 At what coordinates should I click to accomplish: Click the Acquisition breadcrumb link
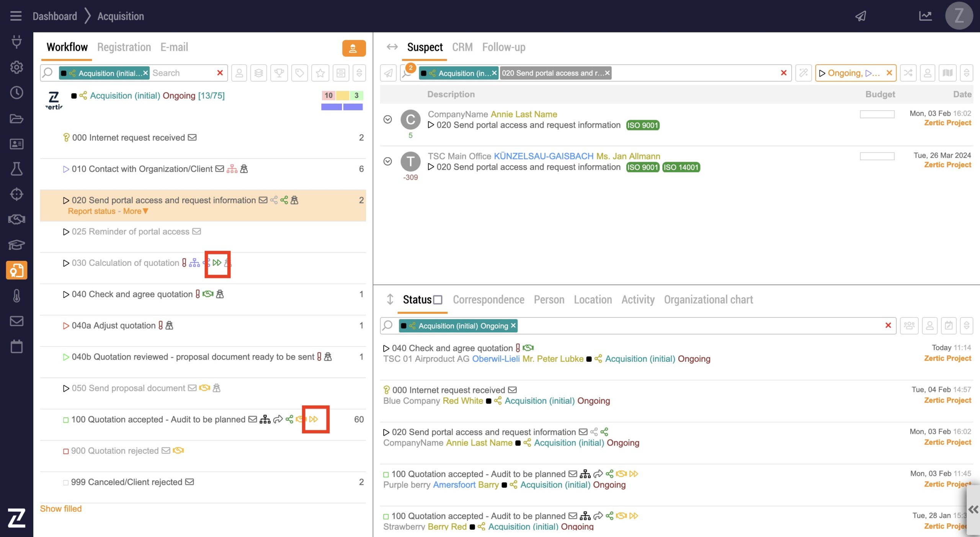coord(121,16)
